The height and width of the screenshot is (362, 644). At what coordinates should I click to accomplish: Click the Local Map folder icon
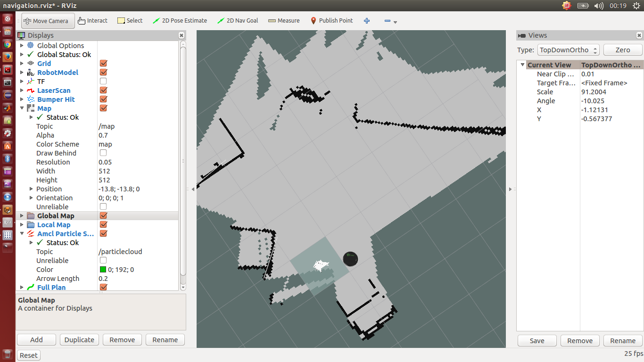tap(31, 224)
